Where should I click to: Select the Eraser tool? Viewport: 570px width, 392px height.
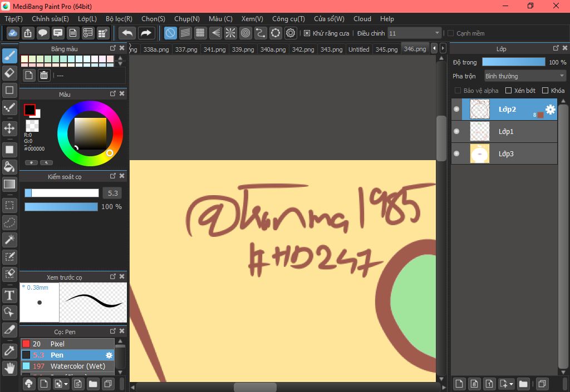(9, 73)
